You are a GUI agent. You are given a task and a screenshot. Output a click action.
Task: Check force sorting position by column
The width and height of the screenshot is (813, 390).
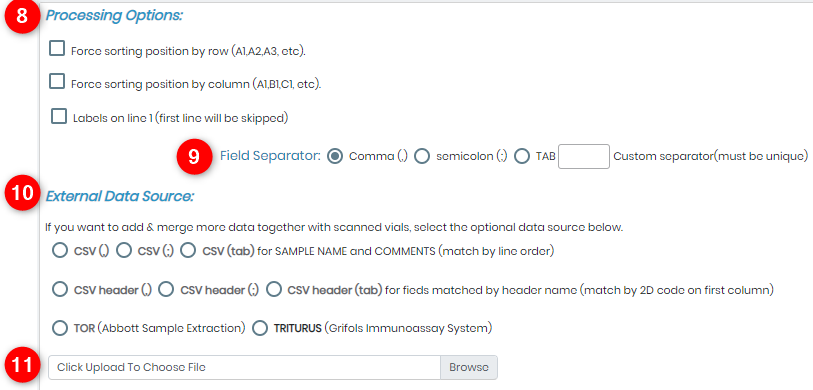coord(57,82)
